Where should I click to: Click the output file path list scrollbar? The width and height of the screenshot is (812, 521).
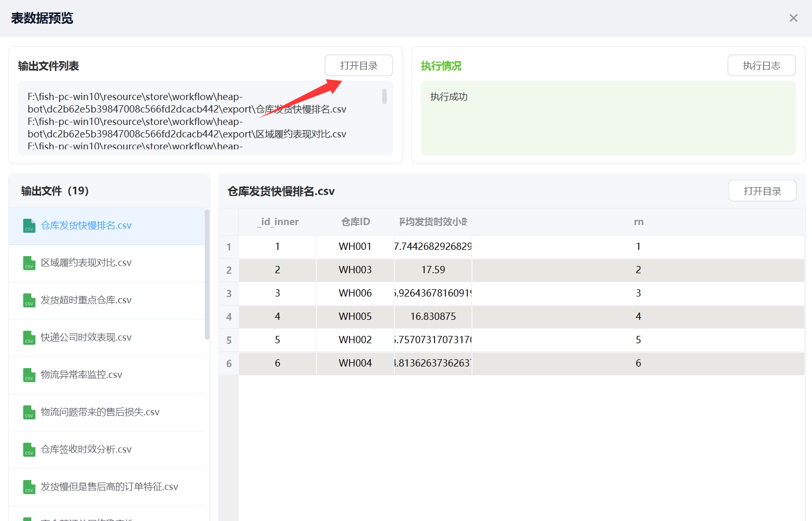tap(384, 96)
